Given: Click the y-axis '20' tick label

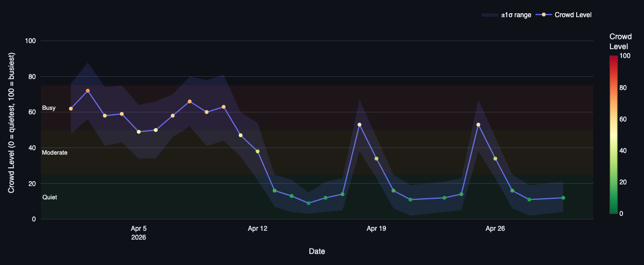Looking at the screenshot, I should pos(33,183).
